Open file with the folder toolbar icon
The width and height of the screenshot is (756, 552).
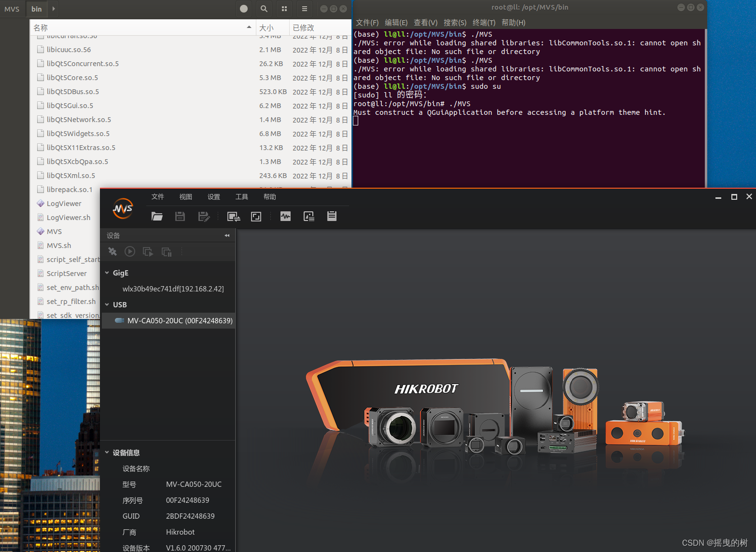point(157,217)
